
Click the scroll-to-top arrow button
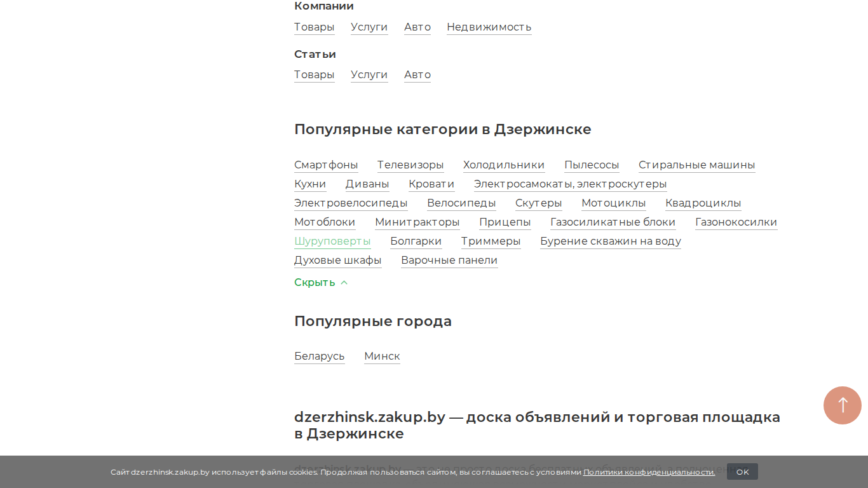[x=843, y=405]
